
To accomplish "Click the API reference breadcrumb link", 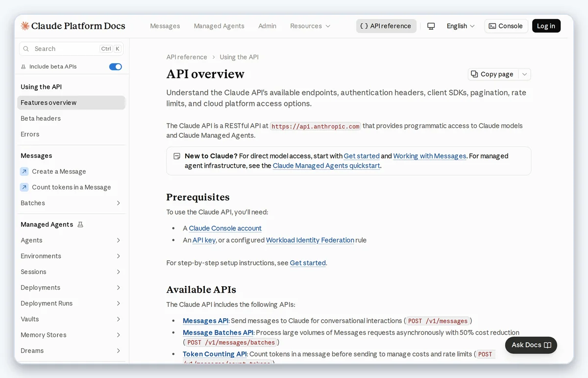I will click(x=187, y=57).
